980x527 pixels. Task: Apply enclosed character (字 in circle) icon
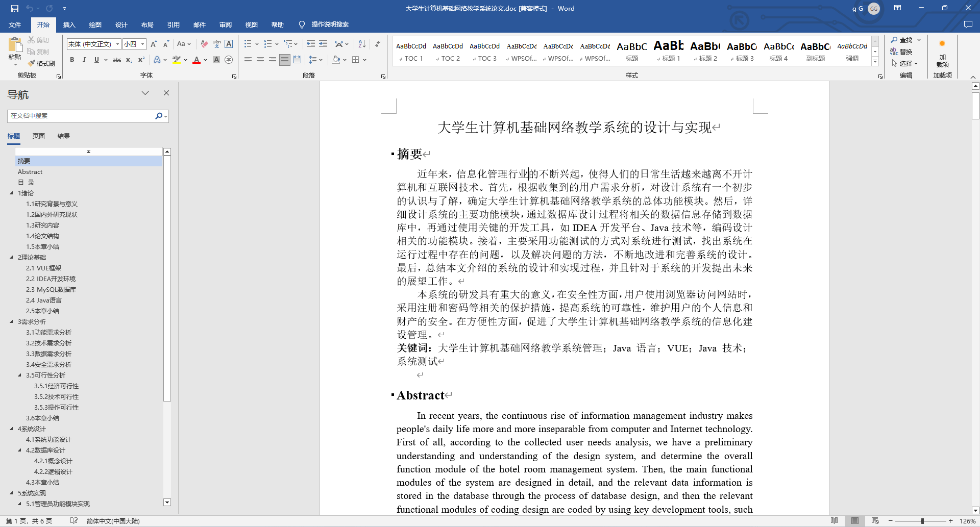(229, 60)
